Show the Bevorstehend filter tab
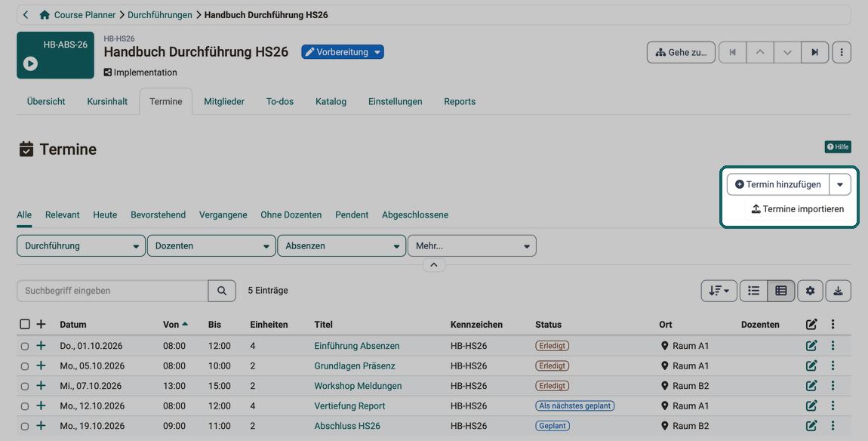 [159, 215]
